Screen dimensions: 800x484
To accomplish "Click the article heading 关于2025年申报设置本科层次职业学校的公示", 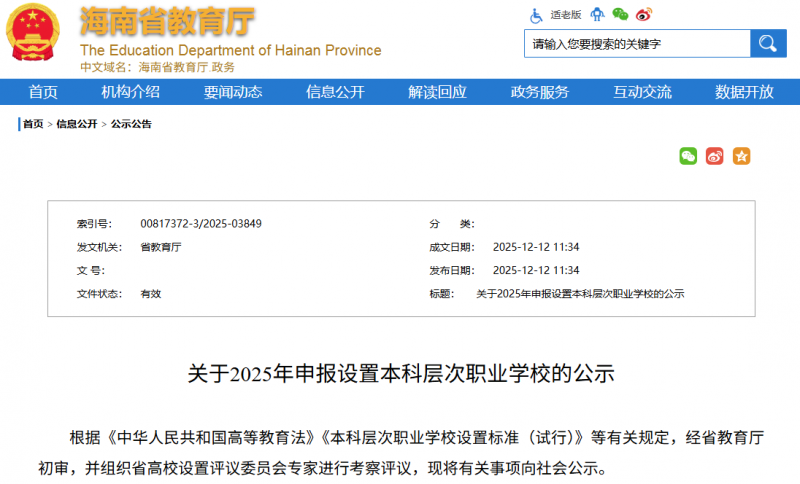I will [x=401, y=374].
